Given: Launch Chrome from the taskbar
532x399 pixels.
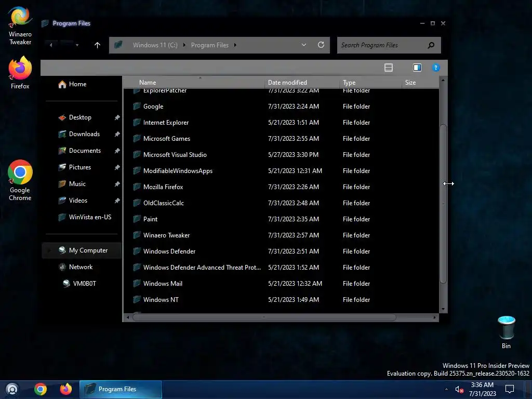Looking at the screenshot, I should click(x=41, y=389).
